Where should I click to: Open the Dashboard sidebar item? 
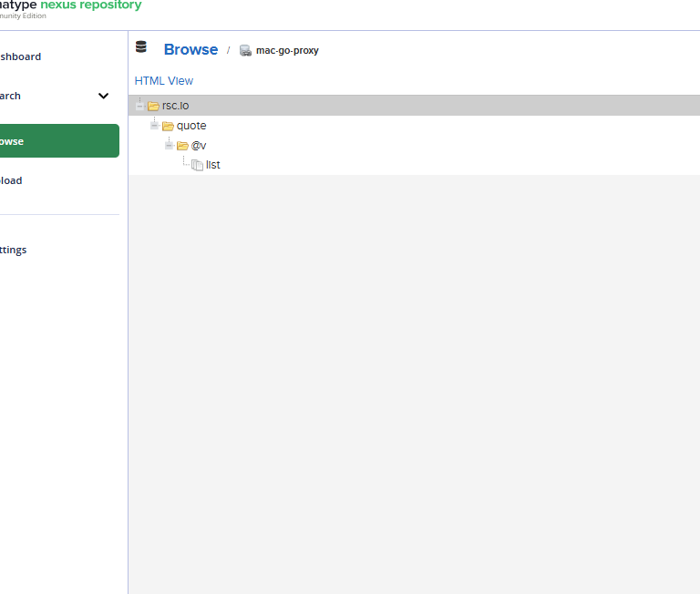20,56
